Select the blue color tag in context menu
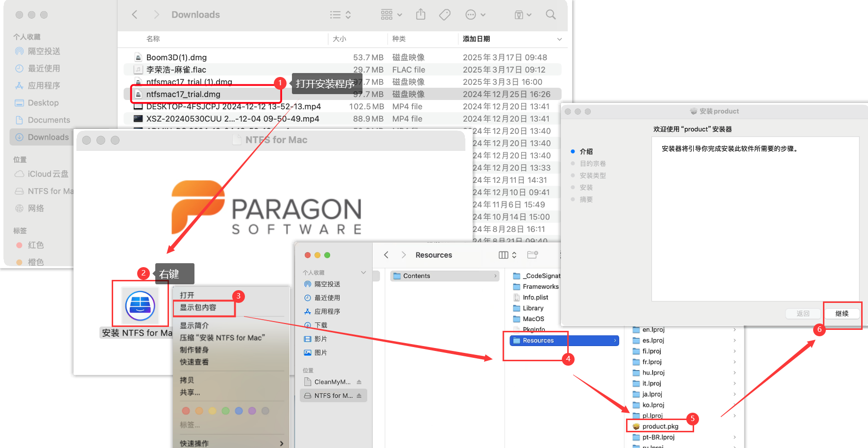This screenshot has height=448, width=868. (239, 411)
